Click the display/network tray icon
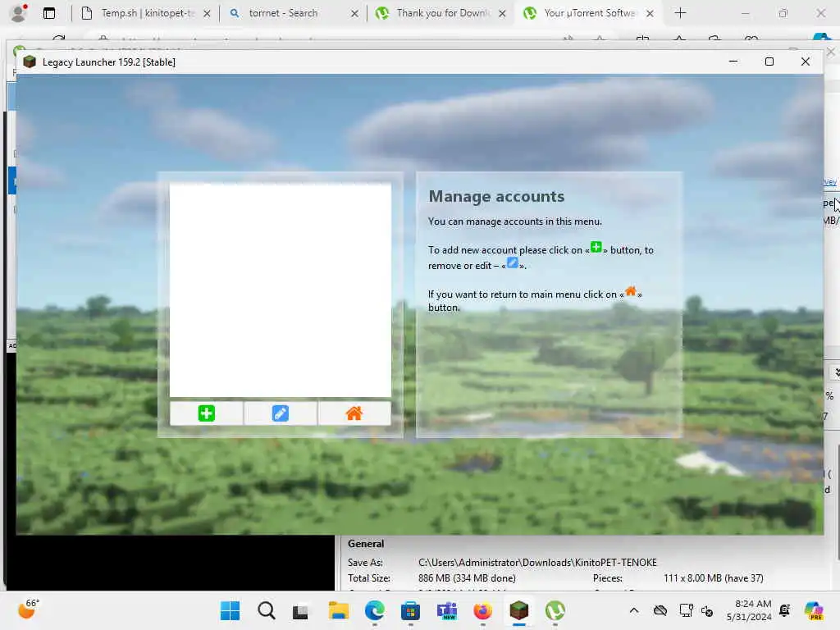The width and height of the screenshot is (840, 630). [686, 610]
